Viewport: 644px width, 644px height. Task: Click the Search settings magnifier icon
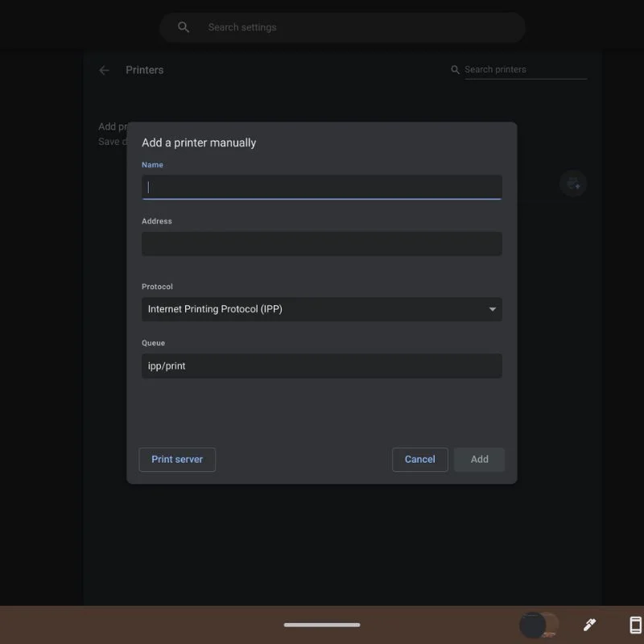184,27
